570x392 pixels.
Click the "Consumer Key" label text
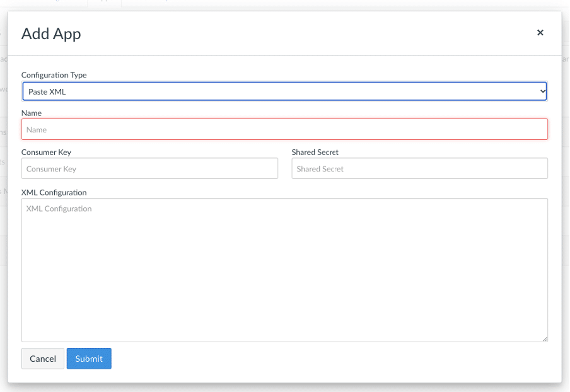tap(46, 153)
